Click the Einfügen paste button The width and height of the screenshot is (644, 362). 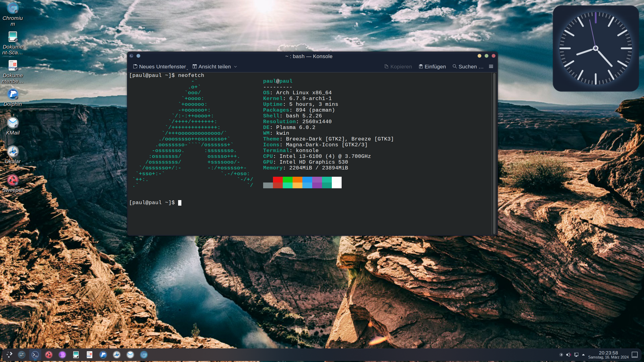pos(432,67)
